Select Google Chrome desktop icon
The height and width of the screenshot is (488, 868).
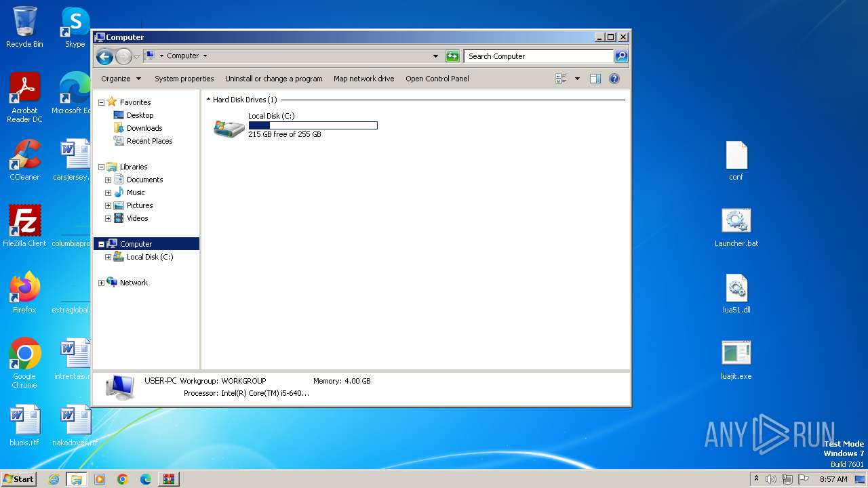coord(24,363)
